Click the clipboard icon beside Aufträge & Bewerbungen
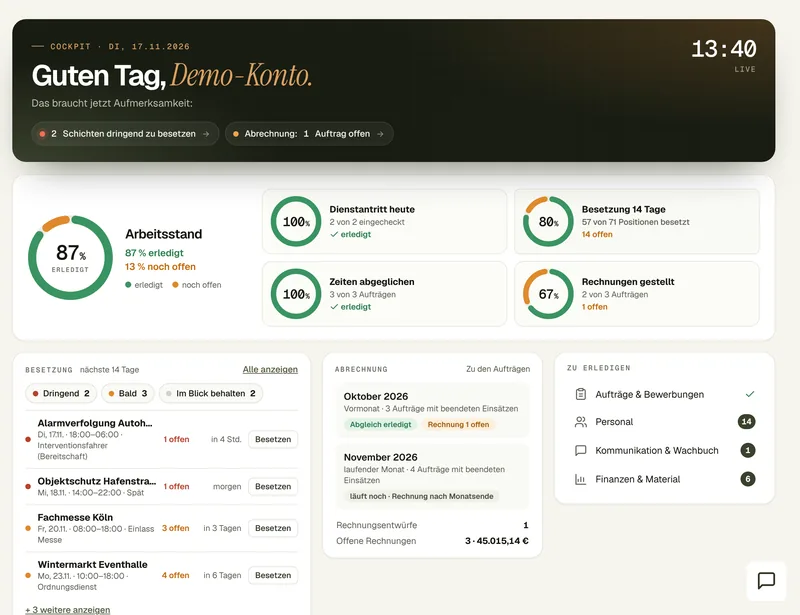Viewport: 800px width, 615px height. (x=581, y=394)
